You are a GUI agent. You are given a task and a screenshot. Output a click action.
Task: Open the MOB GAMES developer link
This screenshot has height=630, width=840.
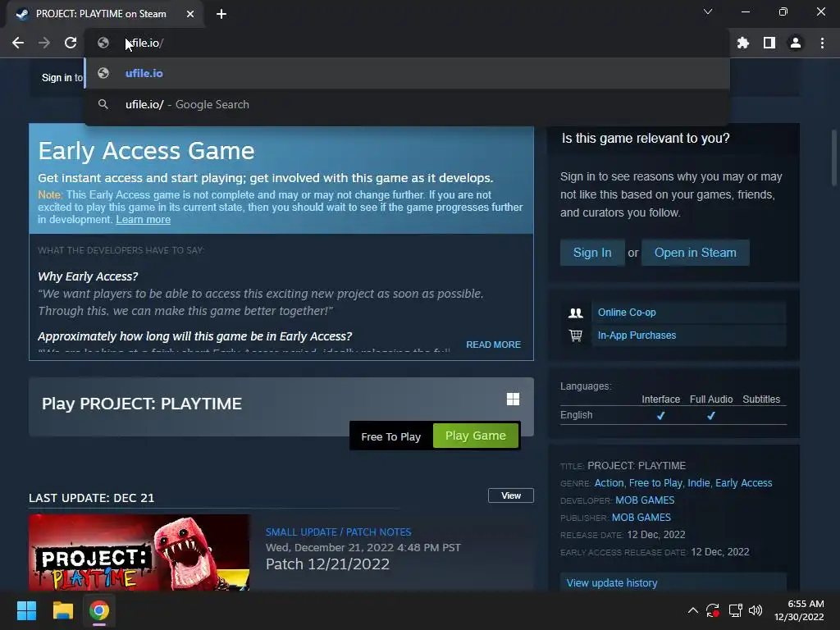coord(645,500)
